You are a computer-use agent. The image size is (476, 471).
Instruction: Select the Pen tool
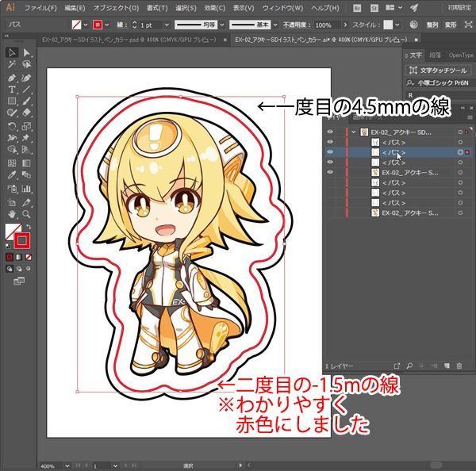12,78
